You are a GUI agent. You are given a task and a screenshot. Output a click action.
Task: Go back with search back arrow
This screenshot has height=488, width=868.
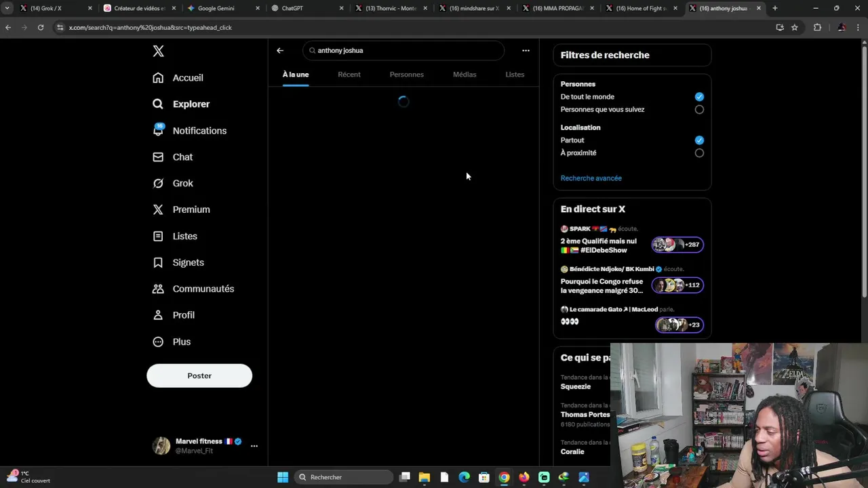click(280, 50)
